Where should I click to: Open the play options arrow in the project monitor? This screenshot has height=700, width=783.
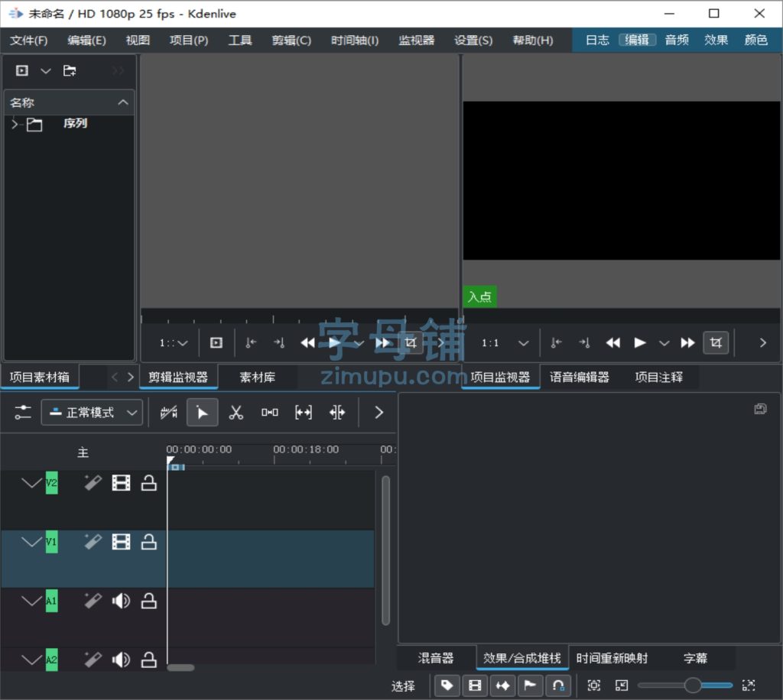click(x=664, y=343)
